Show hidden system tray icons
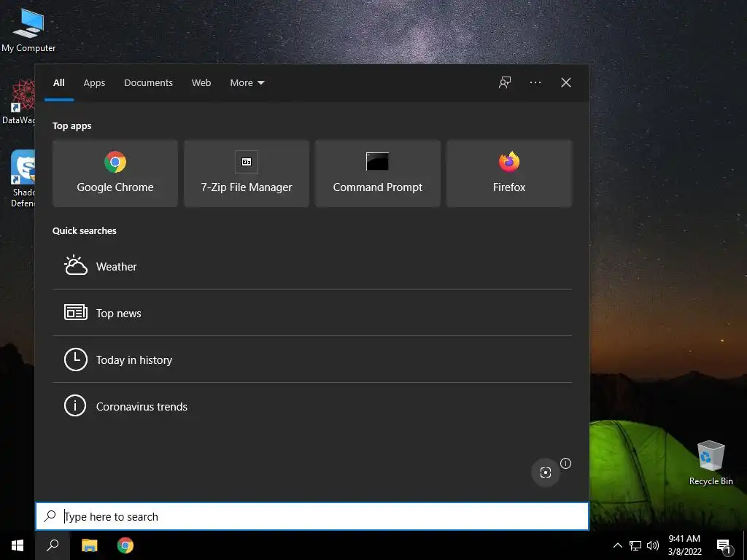 point(617,545)
